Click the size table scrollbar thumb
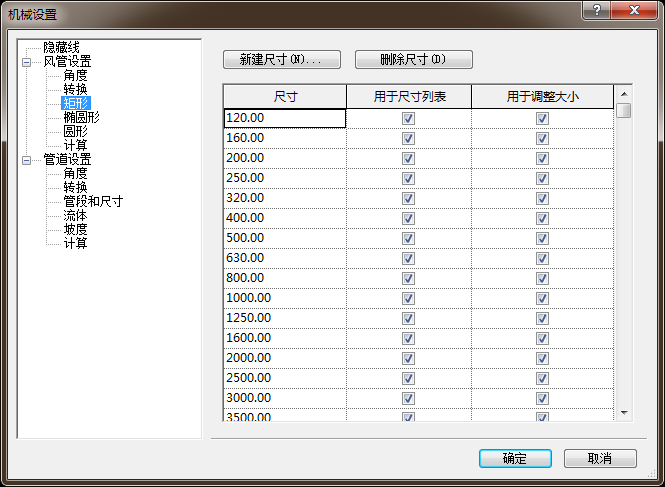665x487 pixels. tap(624, 110)
